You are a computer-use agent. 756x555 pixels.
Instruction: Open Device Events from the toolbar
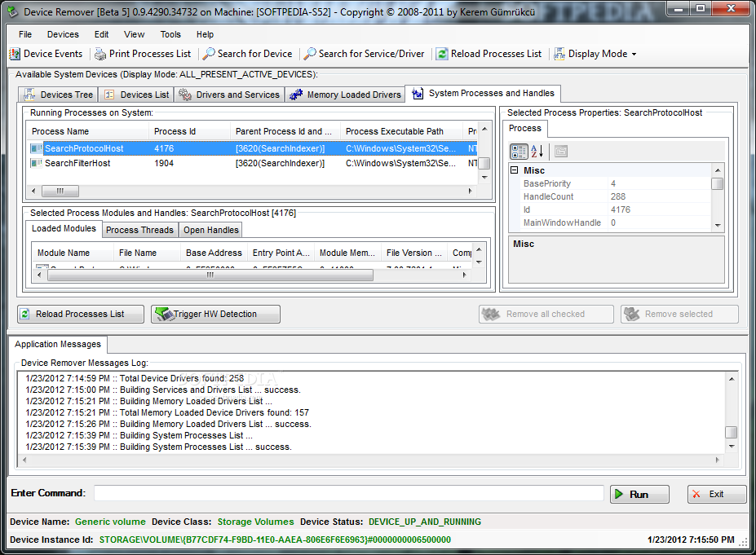click(46, 54)
